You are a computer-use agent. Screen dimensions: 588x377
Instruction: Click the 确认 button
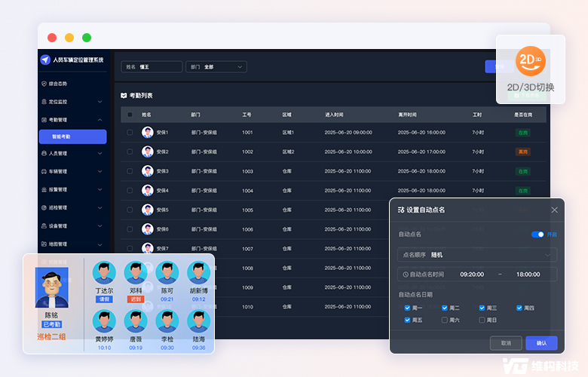click(x=541, y=343)
